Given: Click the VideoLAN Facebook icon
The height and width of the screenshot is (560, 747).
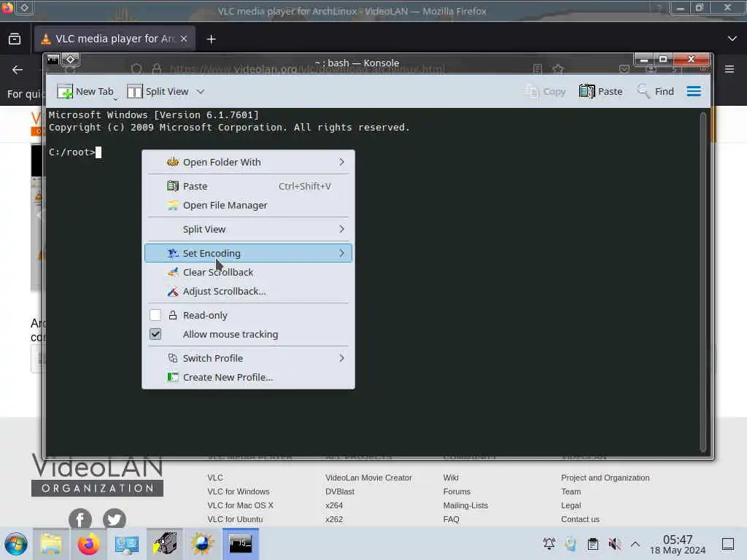Looking at the screenshot, I should point(80,518).
